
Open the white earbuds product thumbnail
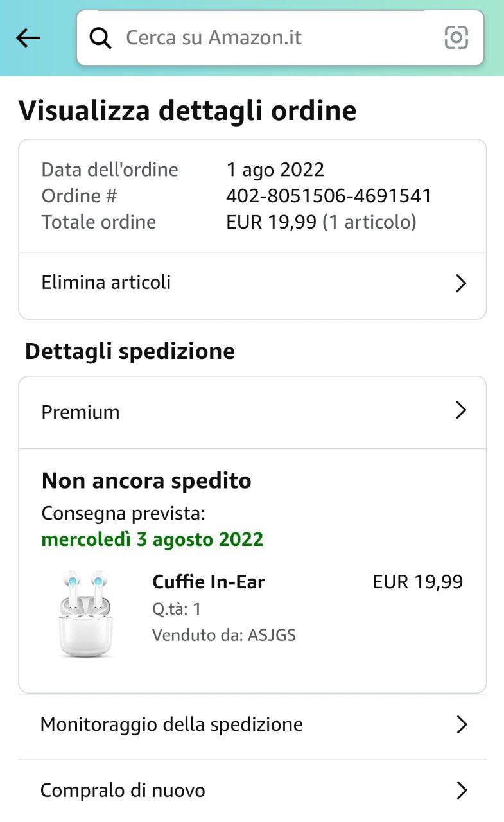pyautogui.click(x=85, y=613)
